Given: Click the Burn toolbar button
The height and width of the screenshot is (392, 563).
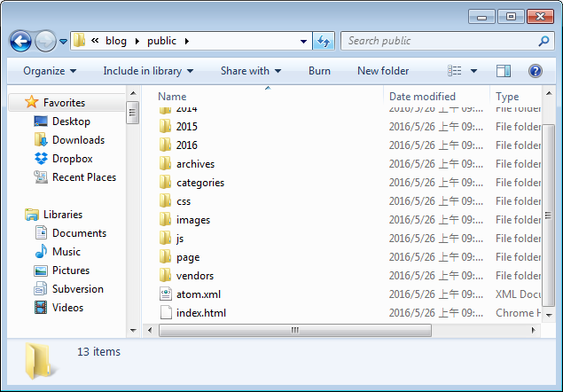Looking at the screenshot, I should [319, 71].
